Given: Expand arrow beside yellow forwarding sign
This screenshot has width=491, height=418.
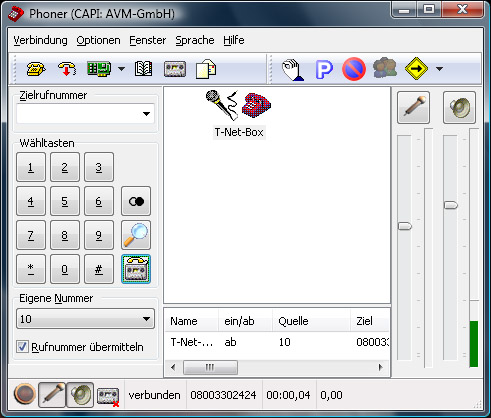Looking at the screenshot, I should pyautogui.click(x=439, y=69).
